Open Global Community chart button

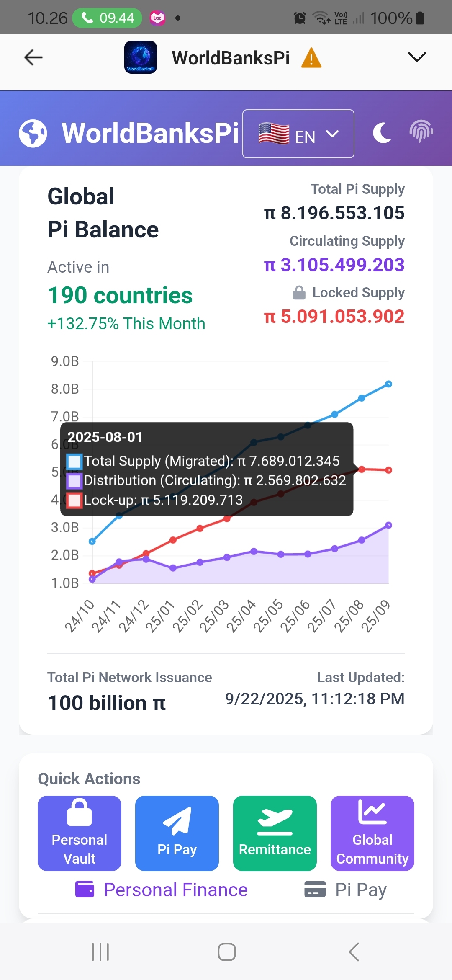pos(372,833)
